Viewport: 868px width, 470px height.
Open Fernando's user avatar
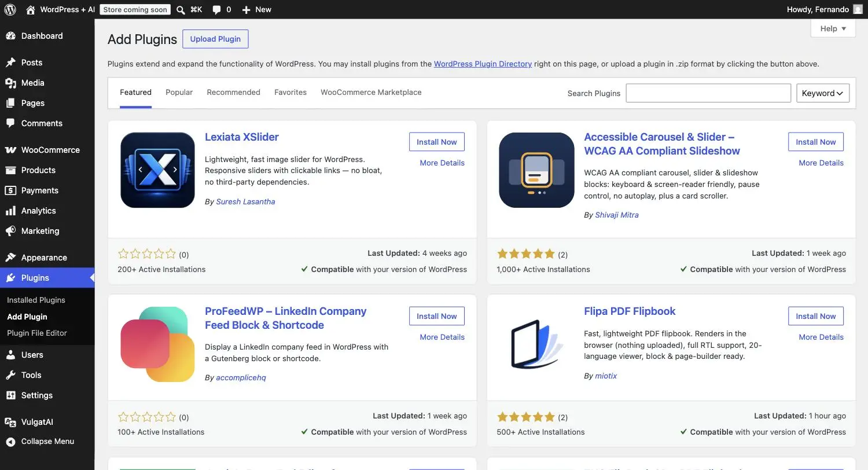(x=858, y=9)
